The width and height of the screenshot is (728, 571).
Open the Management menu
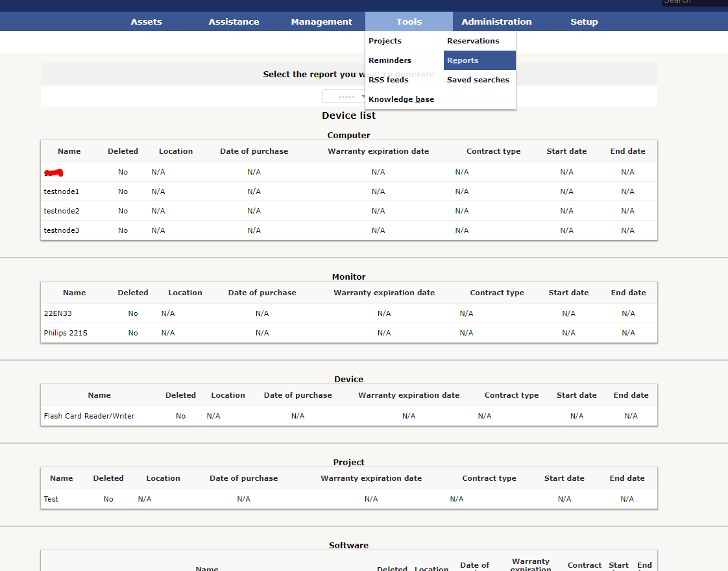321,22
